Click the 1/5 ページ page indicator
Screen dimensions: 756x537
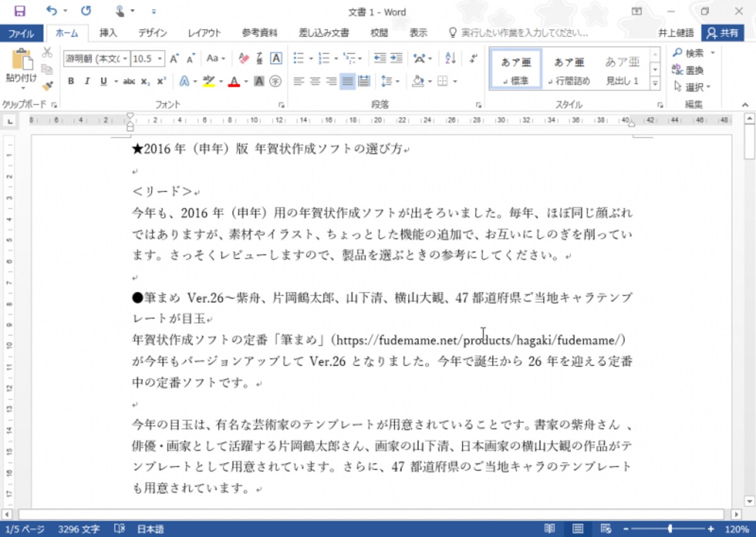25,529
